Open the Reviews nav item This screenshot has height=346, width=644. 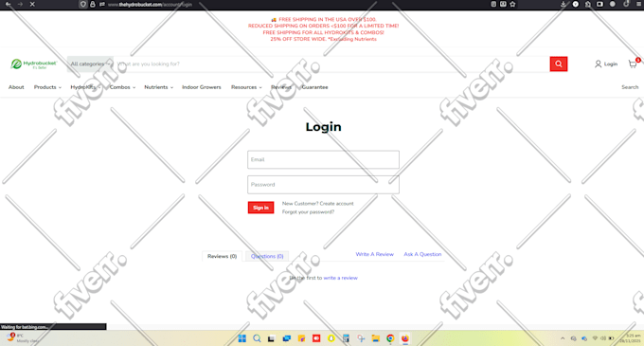point(281,87)
